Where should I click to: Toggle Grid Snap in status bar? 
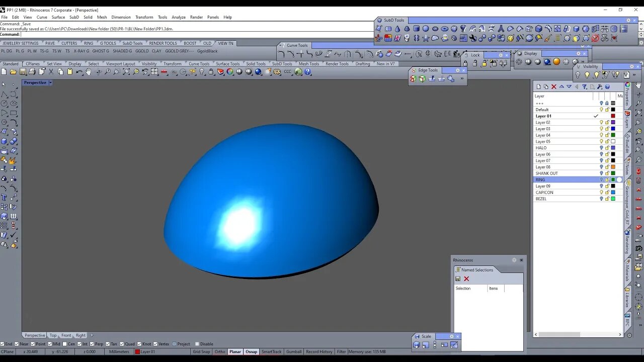pos(201,351)
